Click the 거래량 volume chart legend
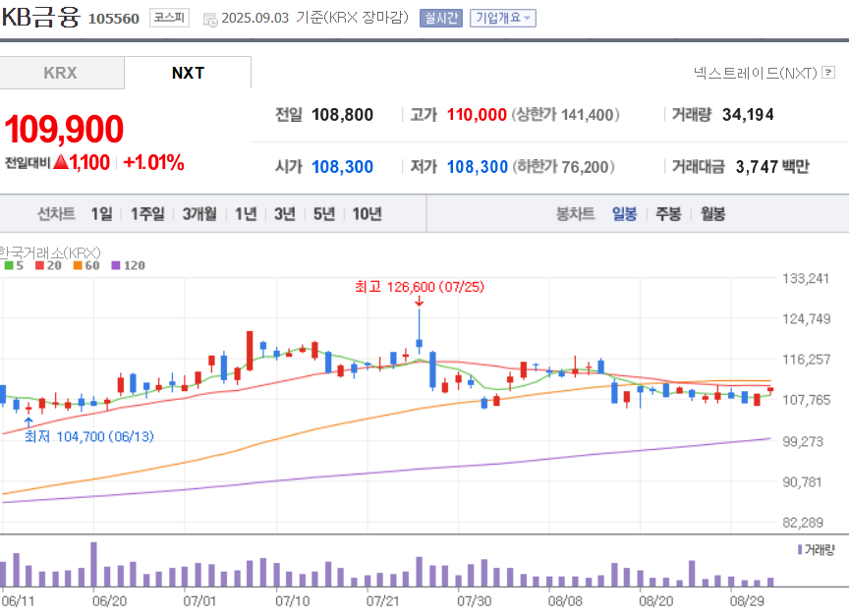Viewport: 849px width, 616px height. pos(816,550)
